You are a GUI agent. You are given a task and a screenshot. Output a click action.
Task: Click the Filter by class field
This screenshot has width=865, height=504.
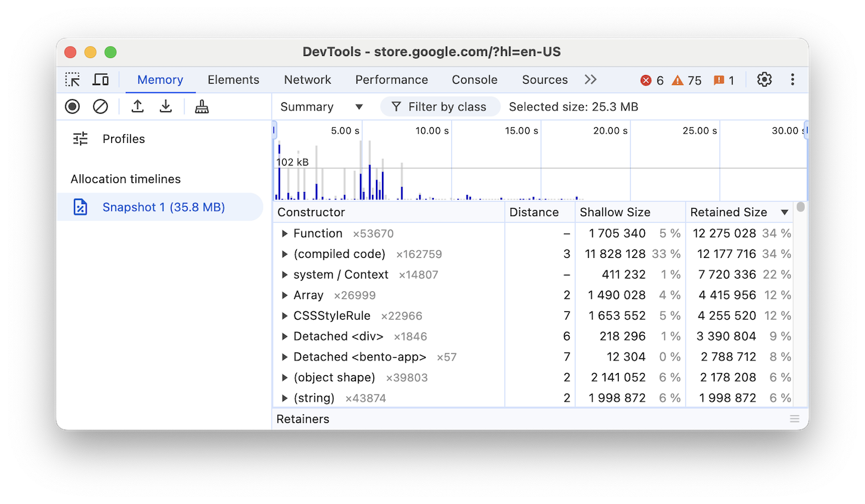[440, 106]
